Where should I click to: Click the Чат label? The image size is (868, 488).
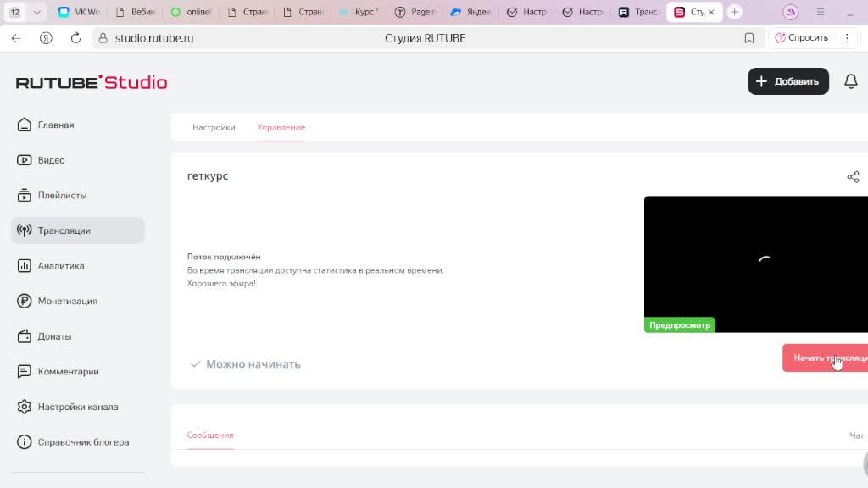(856, 435)
